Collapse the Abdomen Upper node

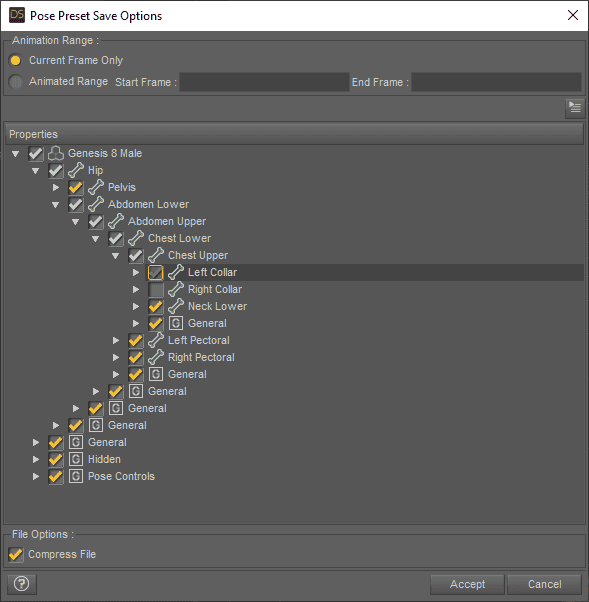pyautogui.click(x=75, y=222)
